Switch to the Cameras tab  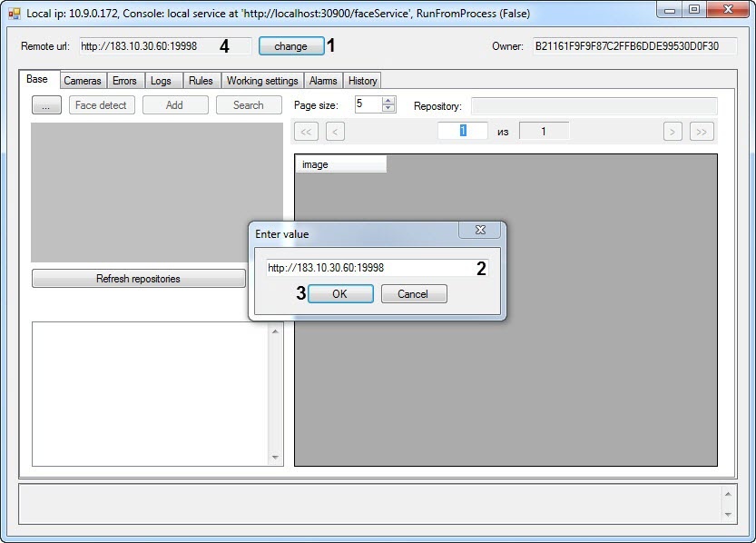click(83, 81)
